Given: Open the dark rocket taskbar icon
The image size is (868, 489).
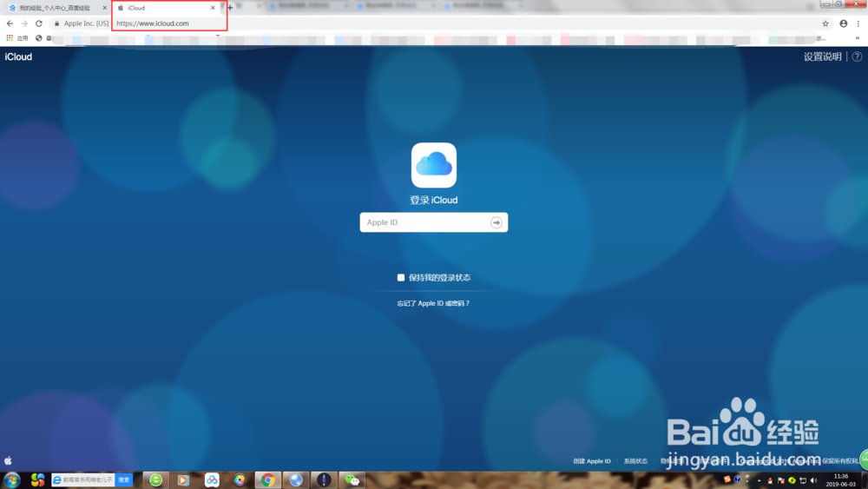Looking at the screenshot, I should click(x=324, y=480).
